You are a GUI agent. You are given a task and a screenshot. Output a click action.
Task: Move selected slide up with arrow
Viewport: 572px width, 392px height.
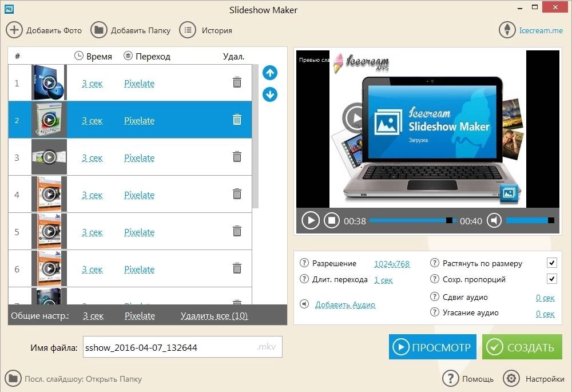(x=270, y=73)
